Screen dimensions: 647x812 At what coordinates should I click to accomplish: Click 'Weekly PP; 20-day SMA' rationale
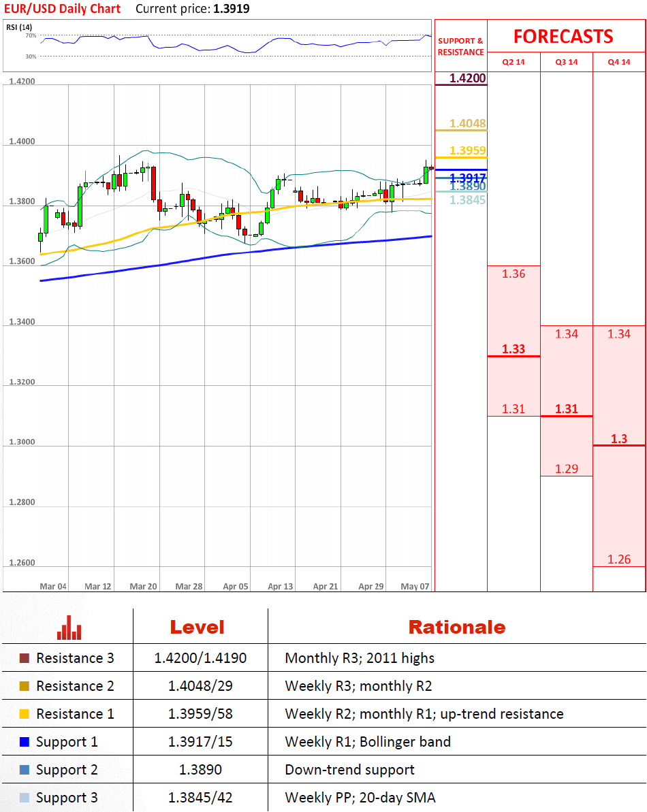click(360, 798)
